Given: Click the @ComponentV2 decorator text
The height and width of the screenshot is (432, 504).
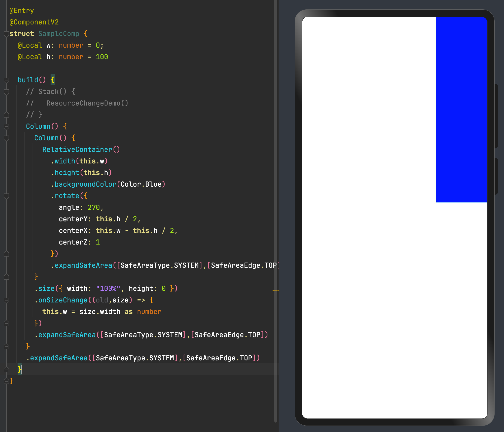Looking at the screenshot, I should click(x=34, y=22).
